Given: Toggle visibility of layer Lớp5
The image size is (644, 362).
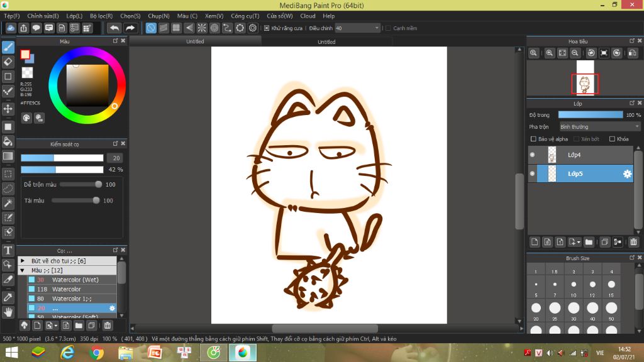Looking at the screenshot, I should (x=532, y=173).
